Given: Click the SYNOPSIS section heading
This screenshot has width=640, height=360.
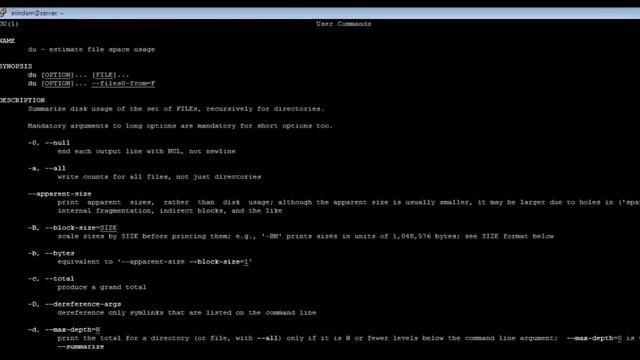Looking at the screenshot, I should pos(16,67).
